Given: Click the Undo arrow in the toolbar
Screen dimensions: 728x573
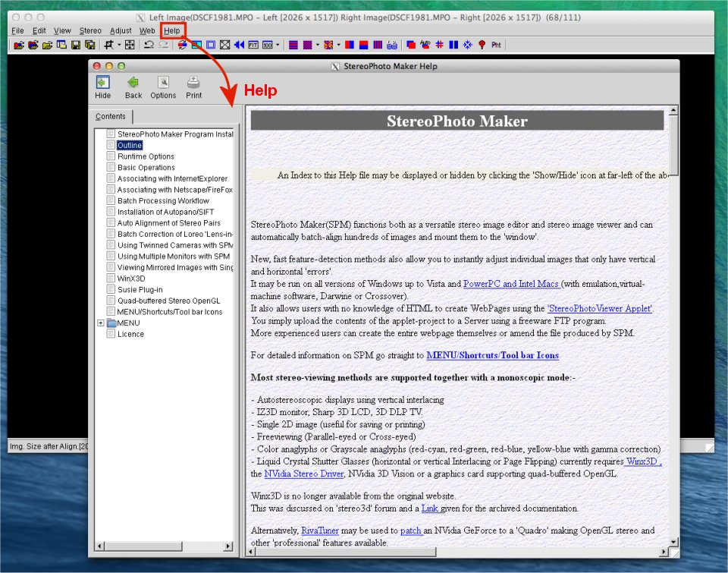Looking at the screenshot, I should 149,45.
